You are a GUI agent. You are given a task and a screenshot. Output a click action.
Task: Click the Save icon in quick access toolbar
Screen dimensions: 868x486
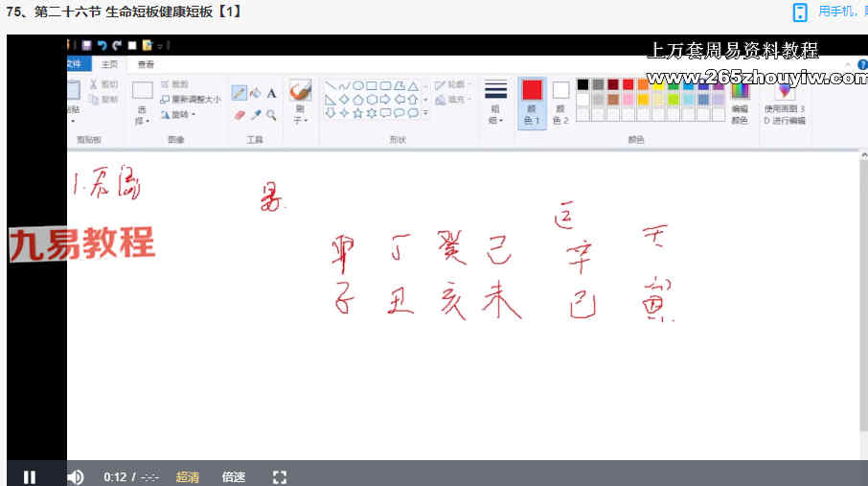(86, 45)
